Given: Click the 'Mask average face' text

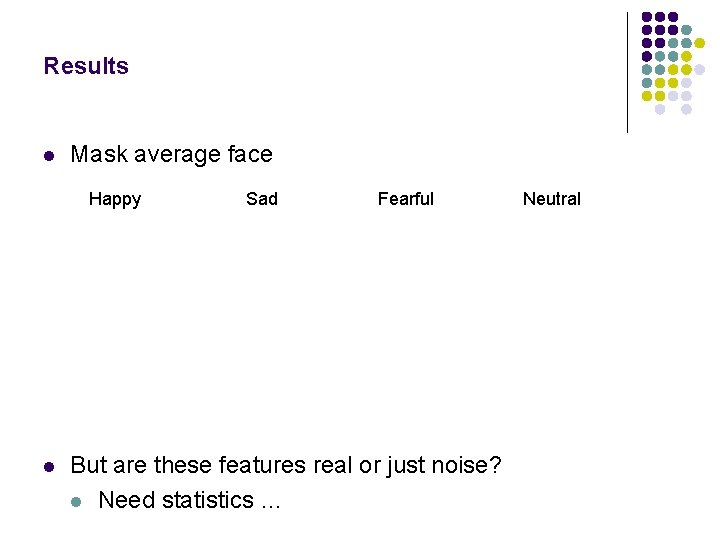Looking at the screenshot, I should coord(171,155).
